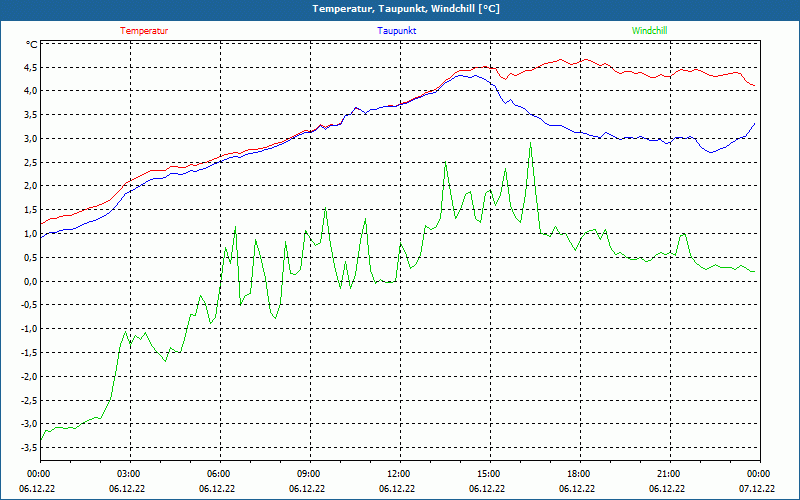This screenshot has width=800, height=500.
Task: Click the 0,5 positive y-axis value
Action: click(x=31, y=258)
